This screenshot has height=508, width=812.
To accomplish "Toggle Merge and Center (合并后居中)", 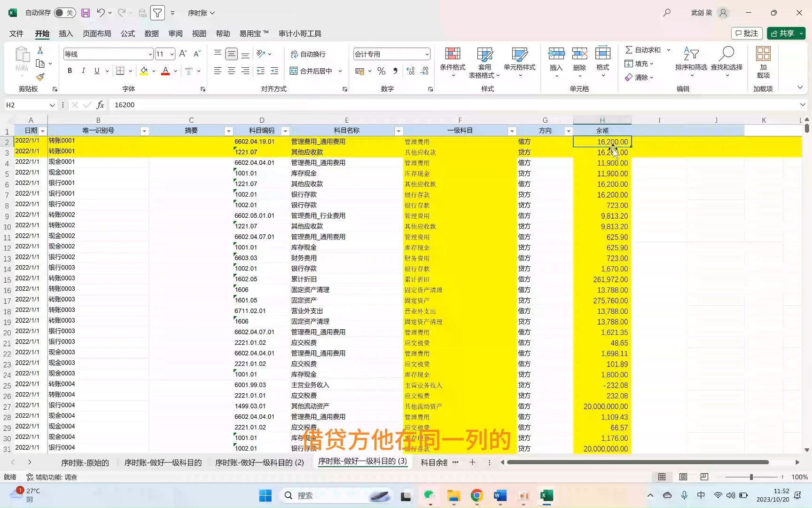I will (311, 71).
